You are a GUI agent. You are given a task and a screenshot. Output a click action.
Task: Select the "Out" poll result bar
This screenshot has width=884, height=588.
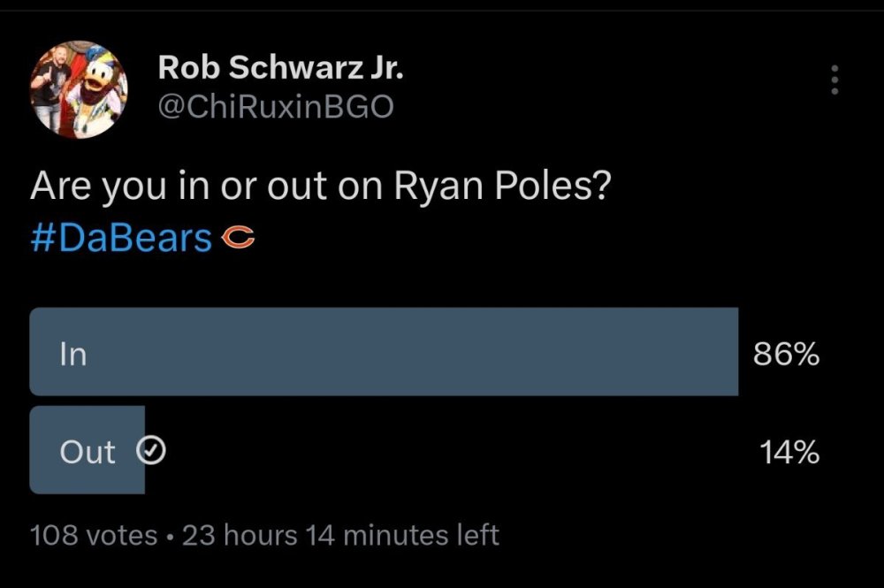click(x=87, y=450)
